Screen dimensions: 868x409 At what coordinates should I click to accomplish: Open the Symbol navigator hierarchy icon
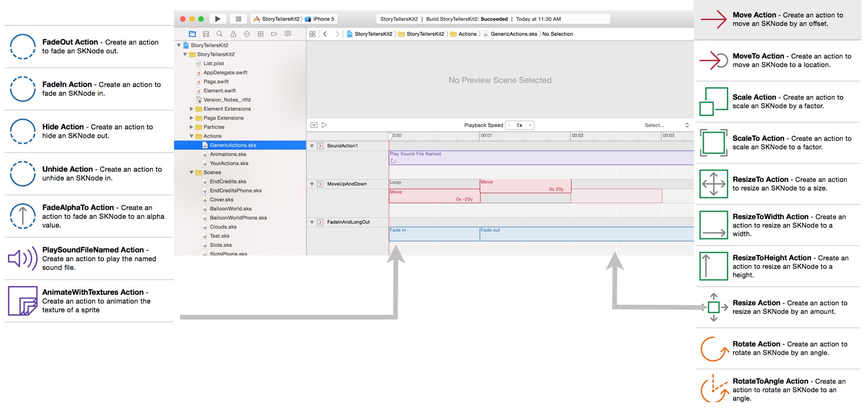click(206, 34)
